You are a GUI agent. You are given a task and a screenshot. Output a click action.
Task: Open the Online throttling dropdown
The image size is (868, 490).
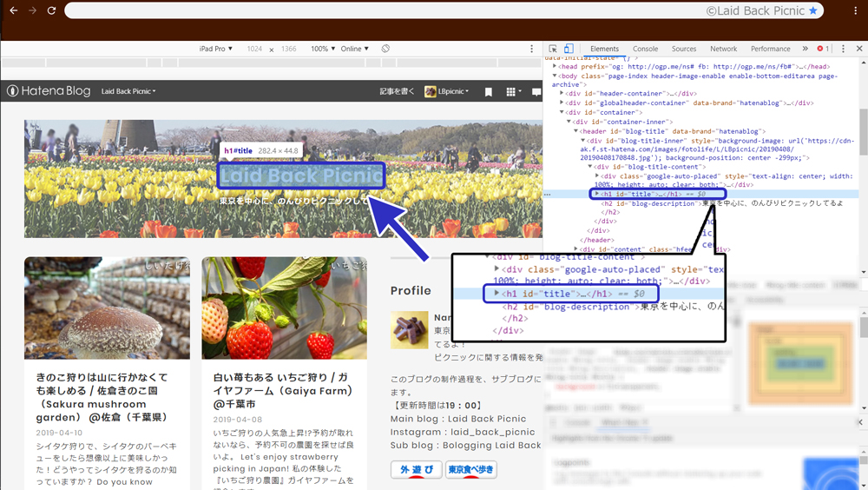click(x=354, y=49)
